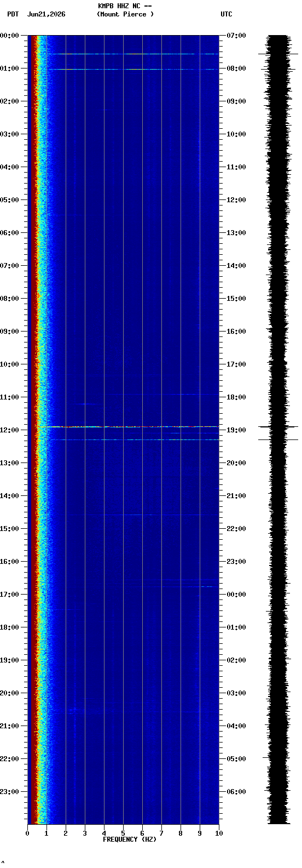Select the 18:00 PDT time label
Image resolution: width=302 pixels, height=868 pixels.
coord(10,627)
